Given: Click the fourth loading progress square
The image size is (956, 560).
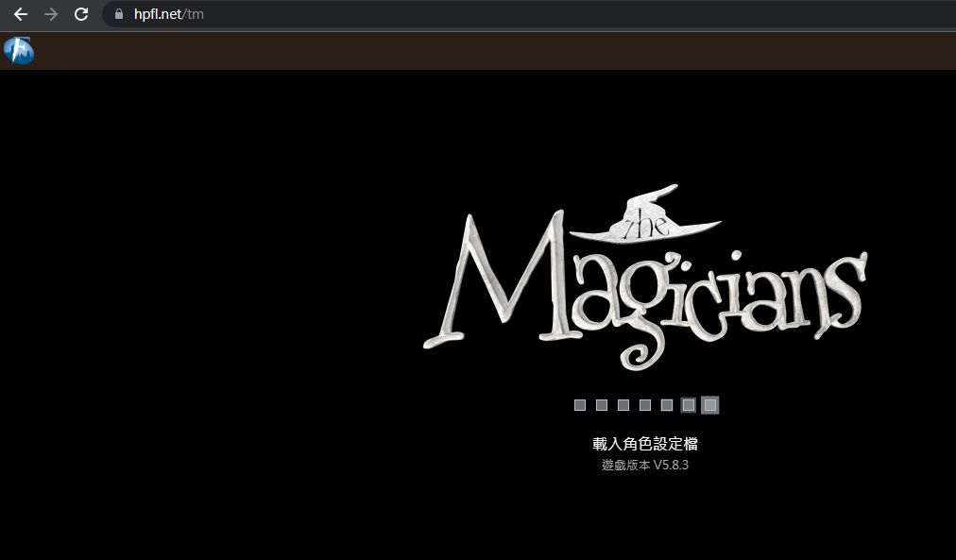Looking at the screenshot, I should pyautogui.click(x=645, y=405).
